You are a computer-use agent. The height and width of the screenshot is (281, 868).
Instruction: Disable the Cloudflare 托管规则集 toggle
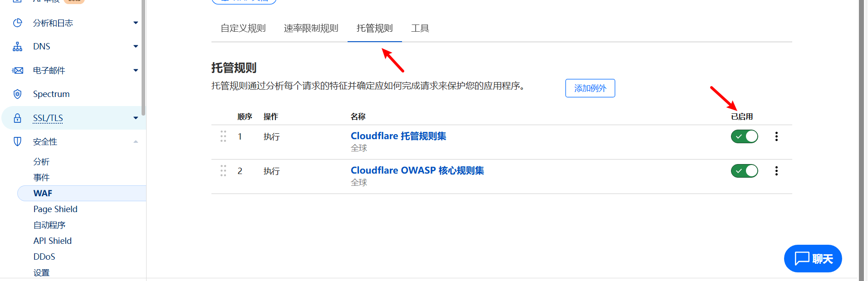coord(744,136)
